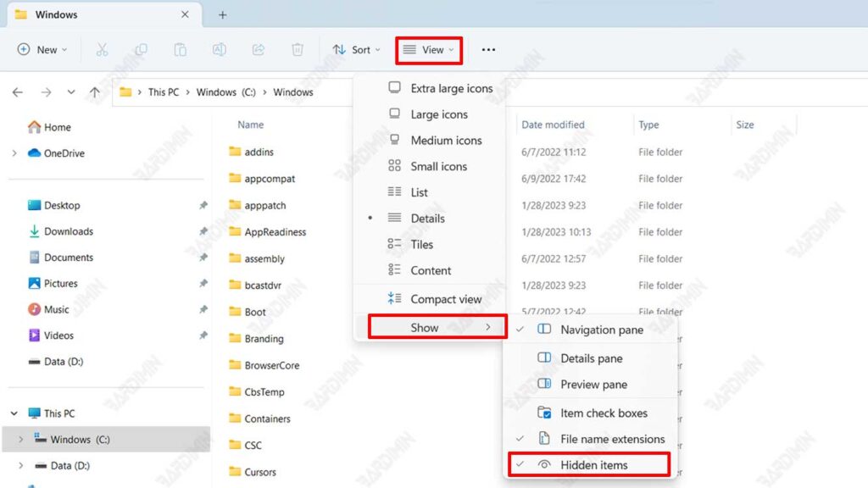Go back with the left arrow
The image size is (868, 488).
pyautogui.click(x=18, y=92)
